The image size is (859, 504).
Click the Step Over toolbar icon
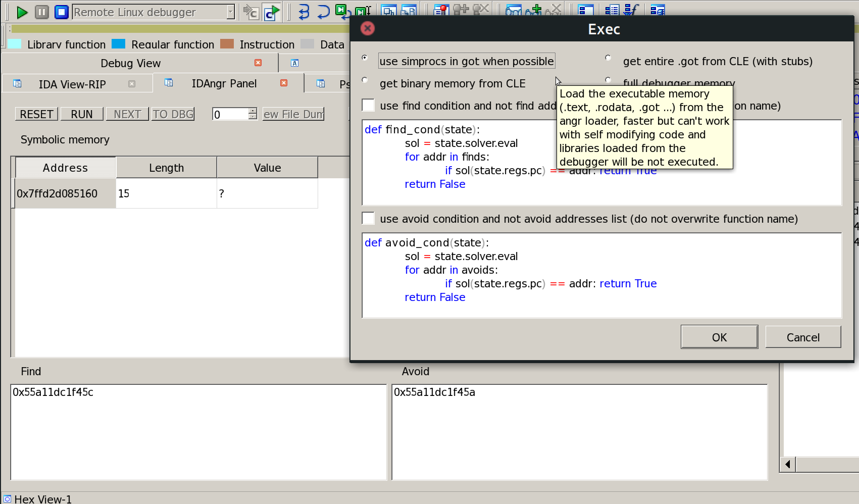click(323, 11)
